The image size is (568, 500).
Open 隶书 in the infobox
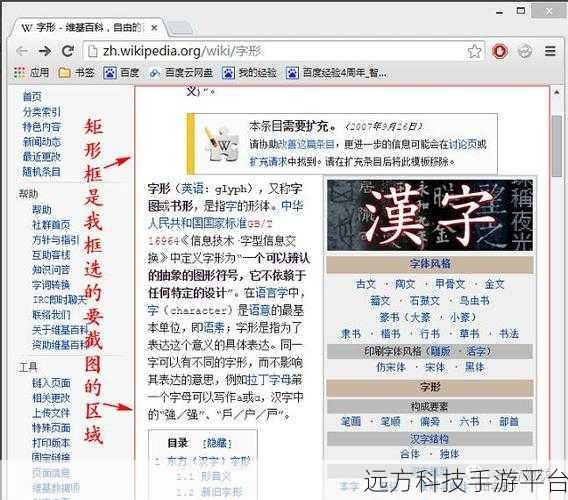[x=351, y=334]
